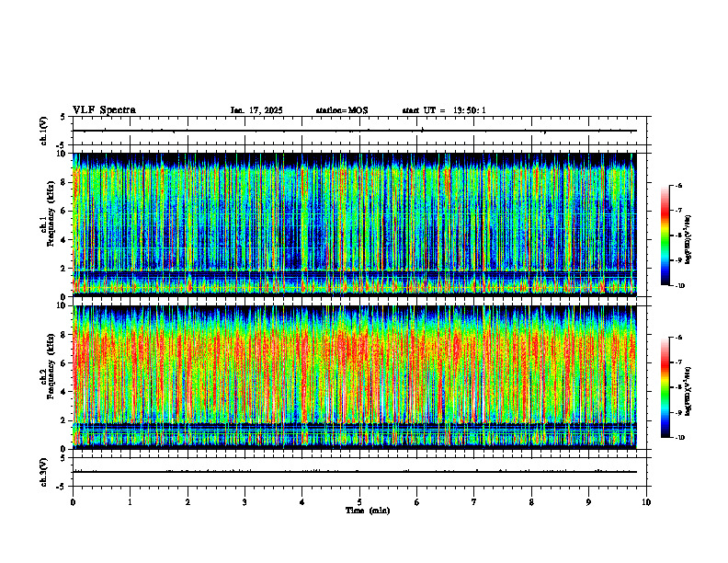Click the "-10" label on ch.1 colorbar
The image size is (728, 563).
point(679,286)
